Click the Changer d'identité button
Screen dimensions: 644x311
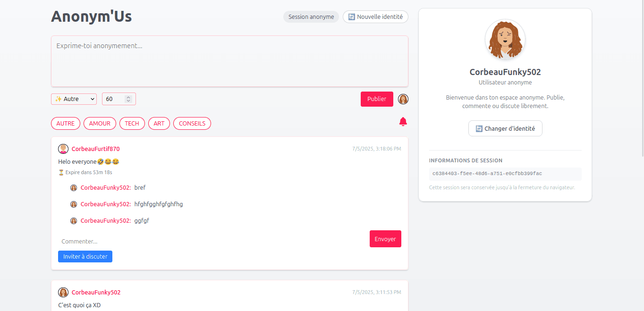(505, 128)
